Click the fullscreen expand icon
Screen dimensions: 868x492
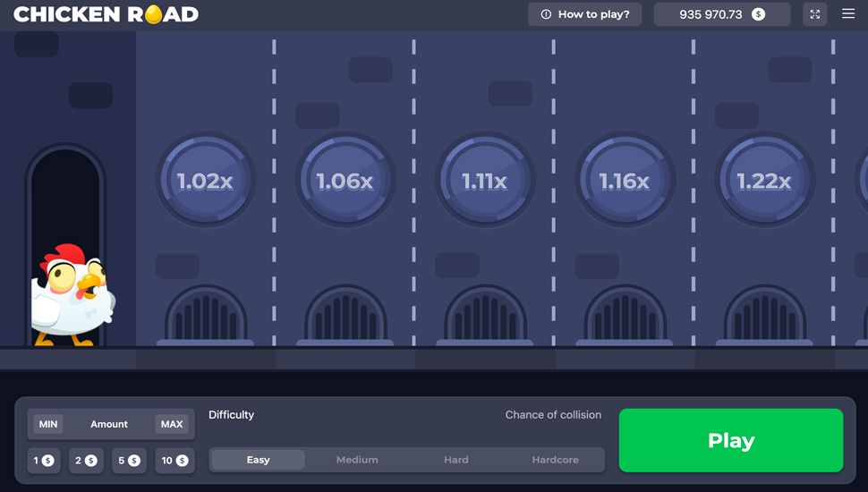click(814, 14)
